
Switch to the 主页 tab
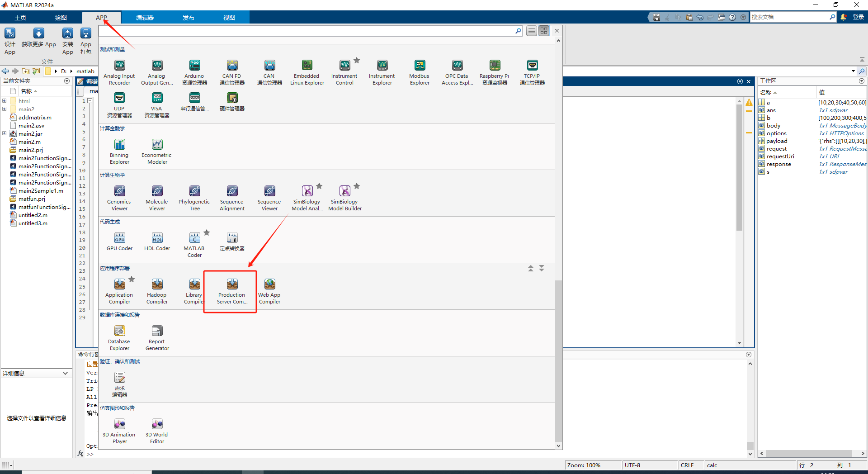point(20,17)
